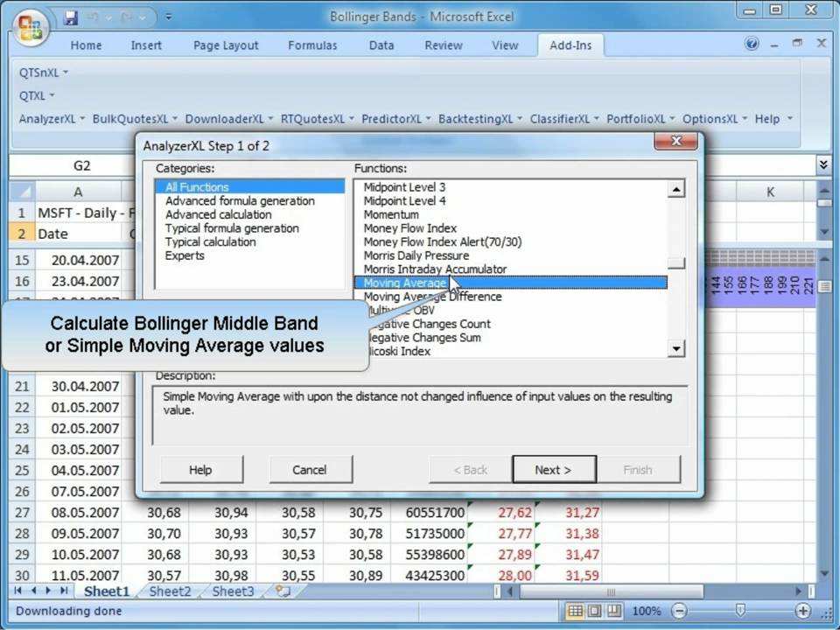This screenshot has width=840, height=630.
Task: Select Advanced formula generation category
Action: 240,201
